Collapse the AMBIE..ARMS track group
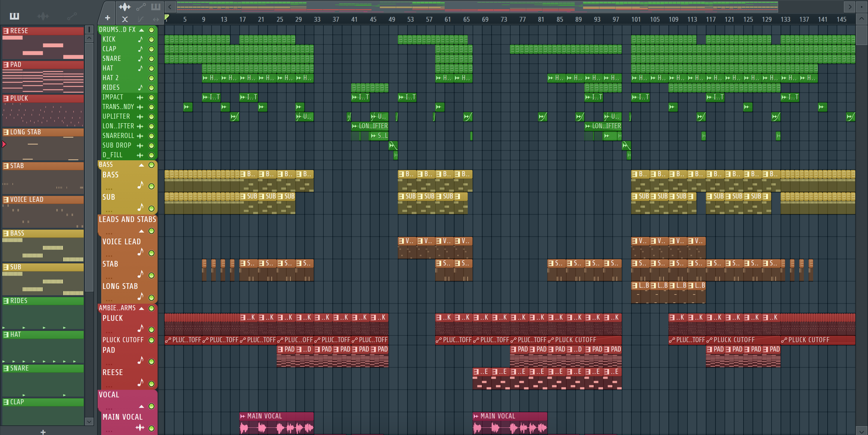 [142, 308]
